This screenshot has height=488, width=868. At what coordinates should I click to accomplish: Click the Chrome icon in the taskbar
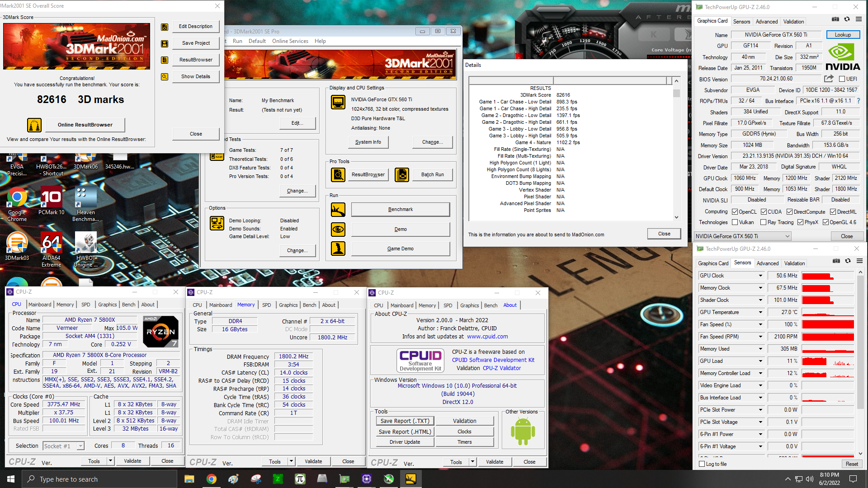coord(212,479)
